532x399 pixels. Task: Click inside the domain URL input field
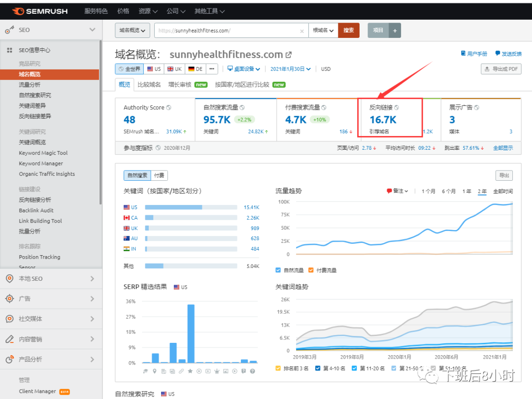227,31
